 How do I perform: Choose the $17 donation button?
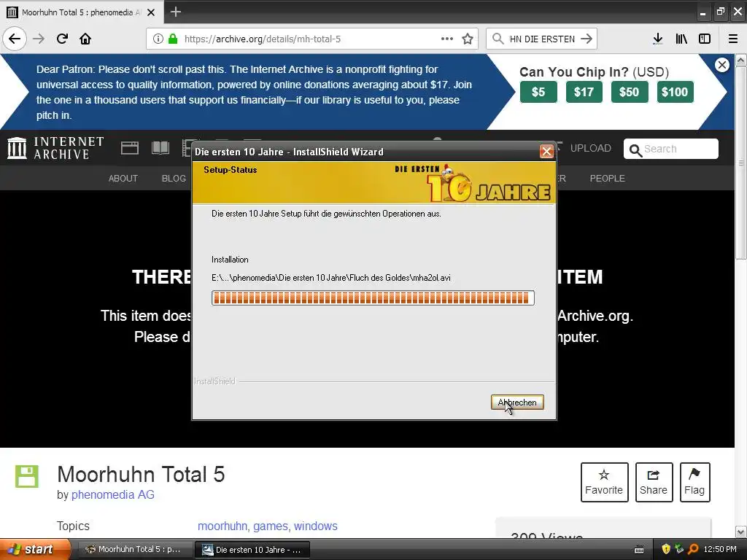coord(584,92)
